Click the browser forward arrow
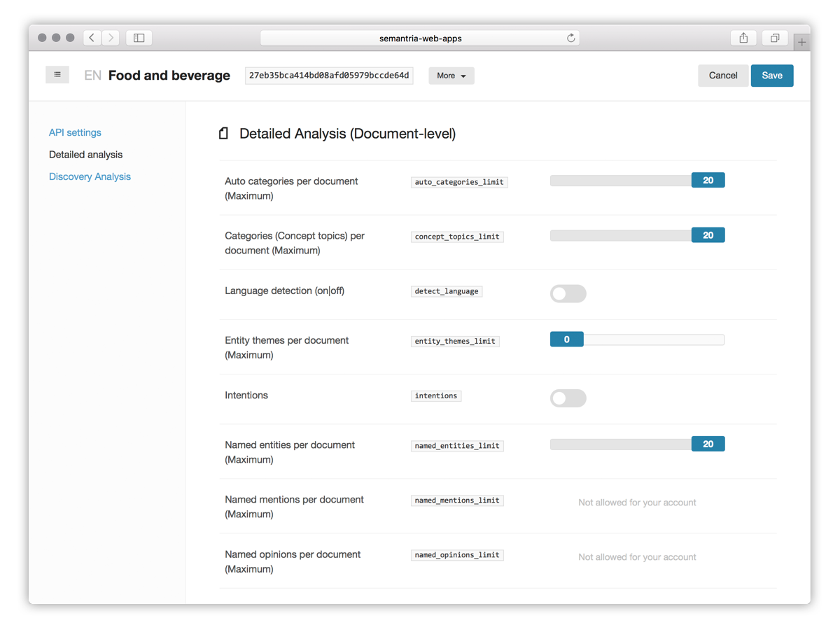840x630 pixels. pyautogui.click(x=111, y=38)
